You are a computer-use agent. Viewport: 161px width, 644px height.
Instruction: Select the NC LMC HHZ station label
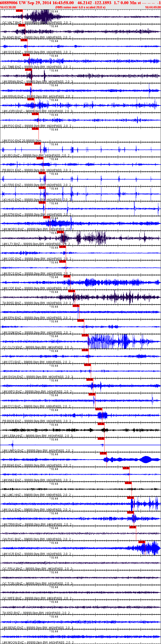tap(37, 495)
